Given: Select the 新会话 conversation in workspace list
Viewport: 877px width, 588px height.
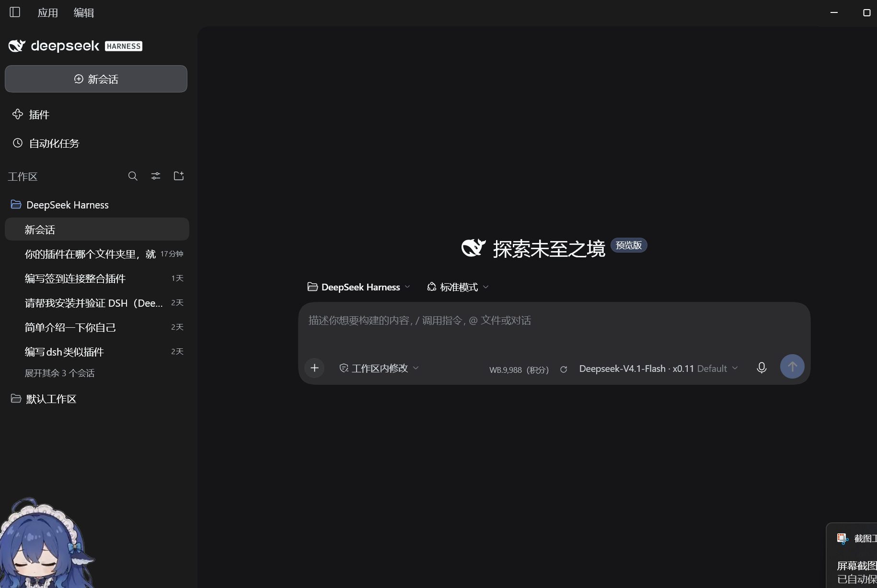Looking at the screenshot, I should coord(97,229).
